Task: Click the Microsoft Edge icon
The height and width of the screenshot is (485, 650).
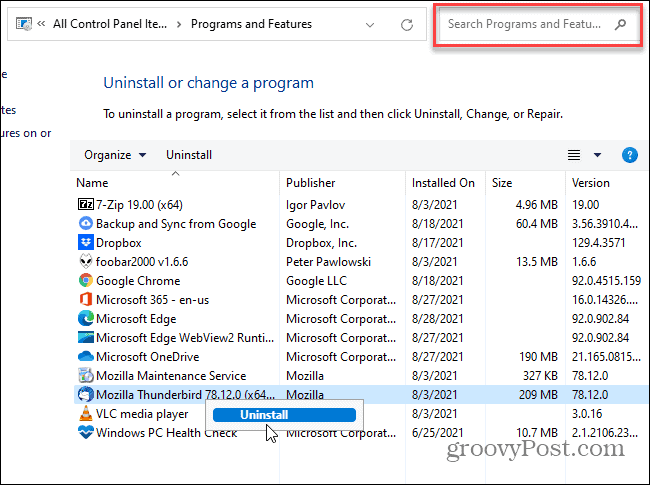Action: tap(86, 318)
